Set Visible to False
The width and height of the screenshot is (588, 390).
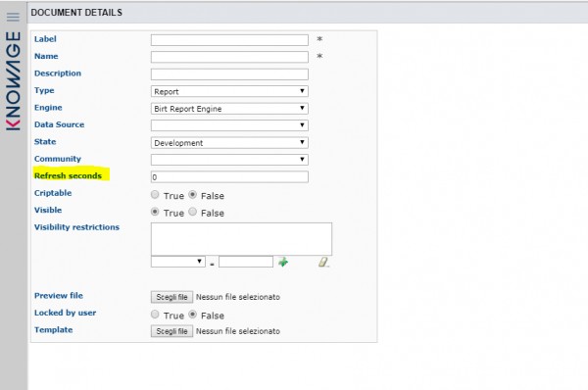coord(192,212)
